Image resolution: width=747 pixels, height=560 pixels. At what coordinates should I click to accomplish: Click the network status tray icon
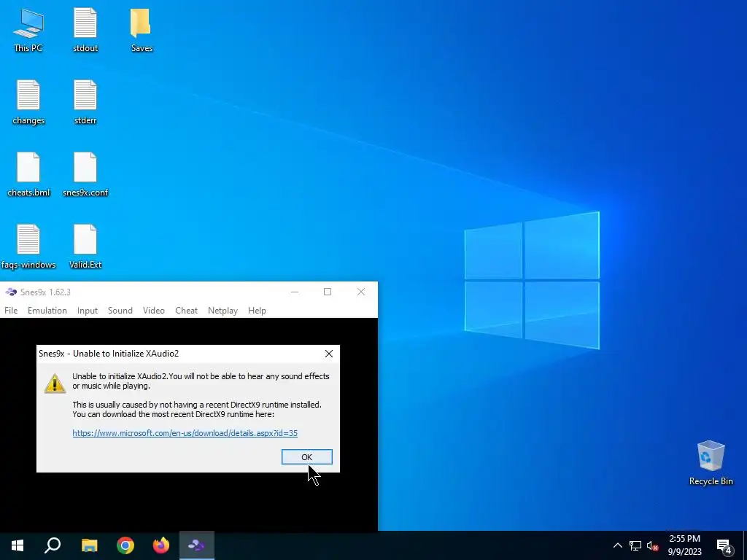pyautogui.click(x=635, y=545)
